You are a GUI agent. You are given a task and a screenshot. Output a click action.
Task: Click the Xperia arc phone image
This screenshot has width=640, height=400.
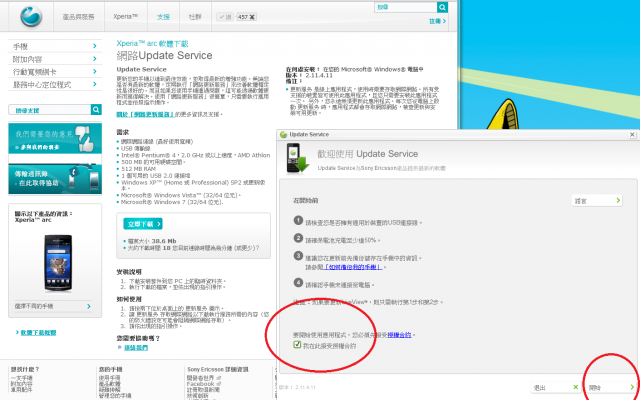58,263
